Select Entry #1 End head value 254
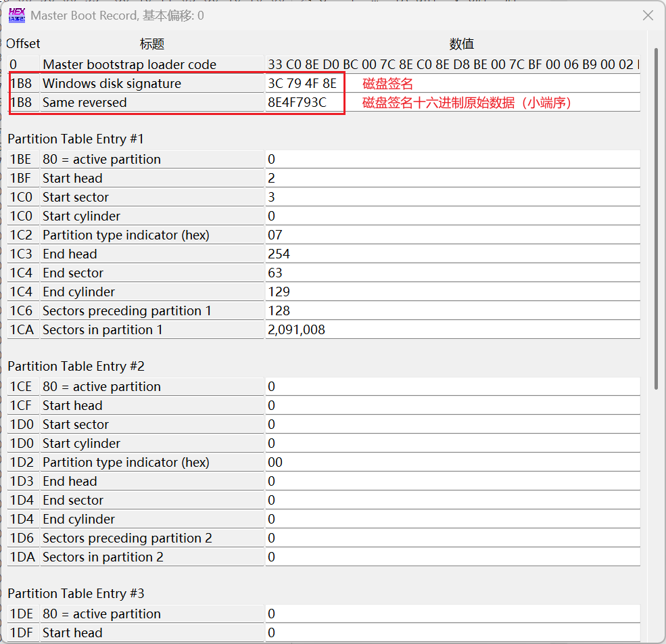Screen dimensions: 666x644 (452, 254)
